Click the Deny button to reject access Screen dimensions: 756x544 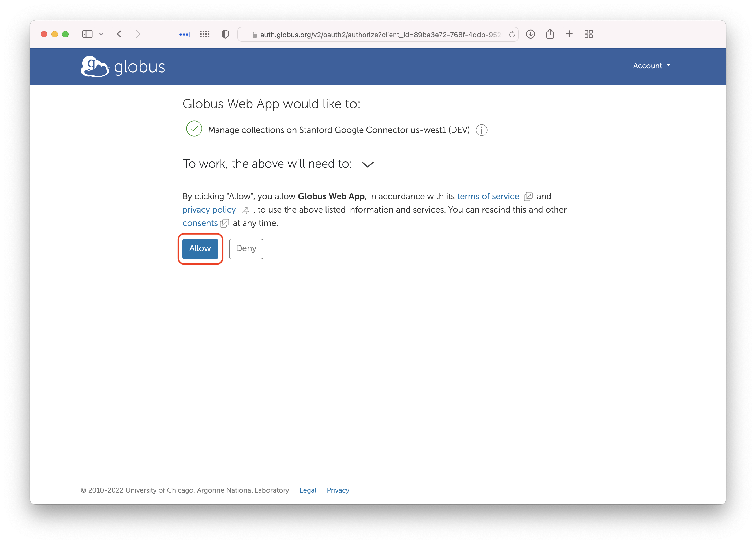246,248
